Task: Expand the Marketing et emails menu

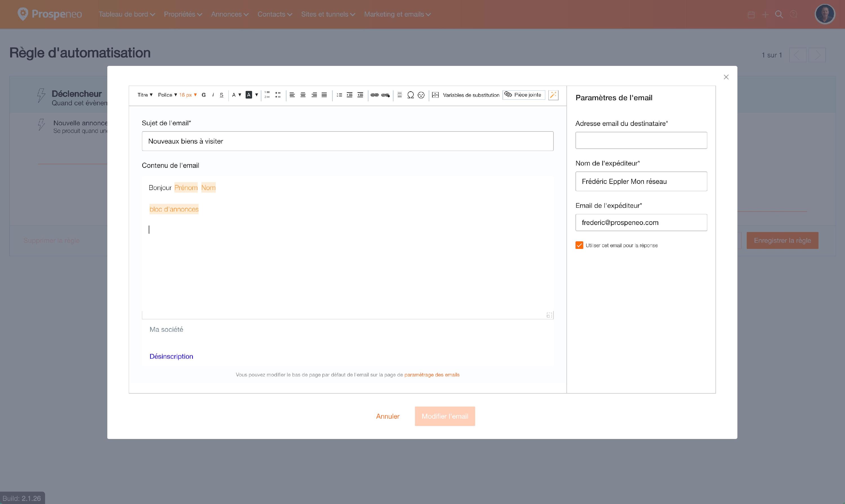Action: [x=397, y=14]
